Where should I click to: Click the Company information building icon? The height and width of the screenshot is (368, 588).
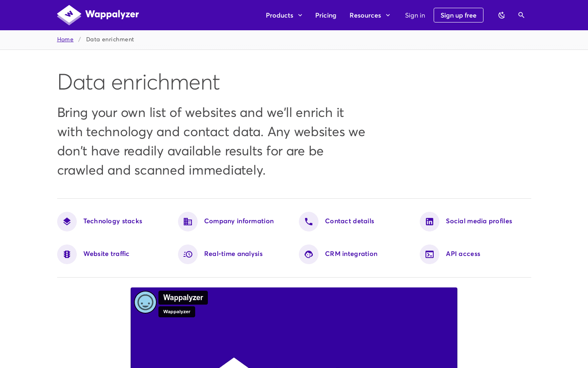187,221
